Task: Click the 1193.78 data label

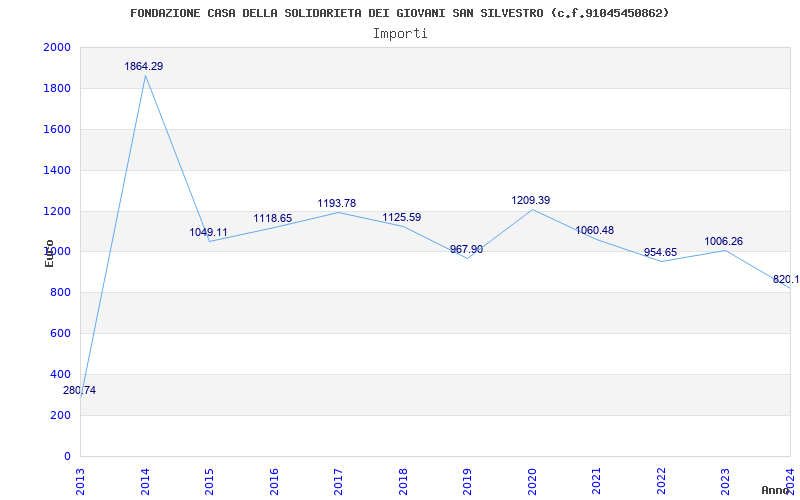Action: 337,204
